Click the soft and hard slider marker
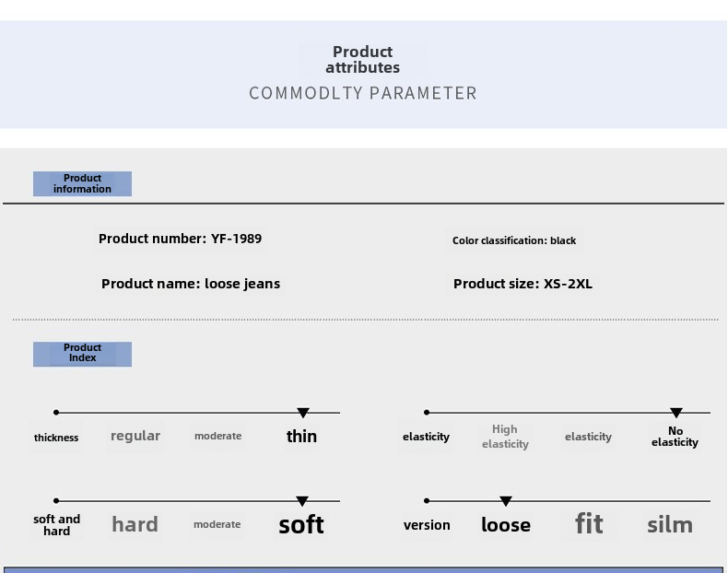728x573 pixels. click(x=302, y=501)
